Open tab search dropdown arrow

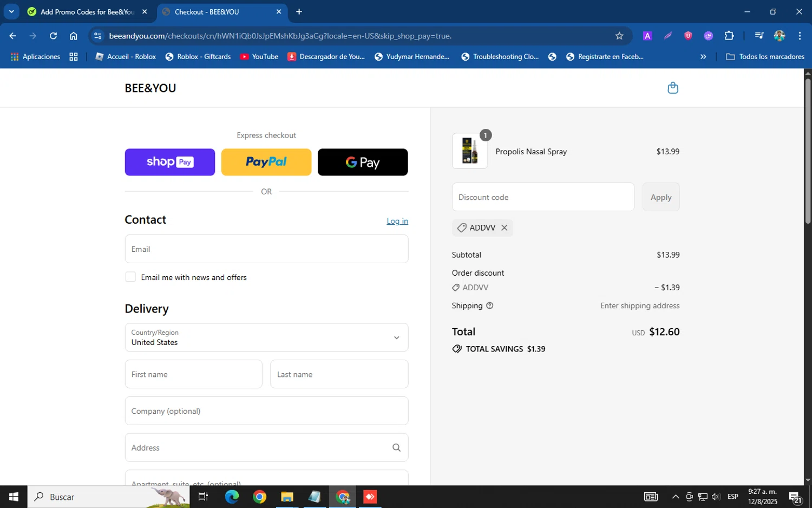pos(11,11)
